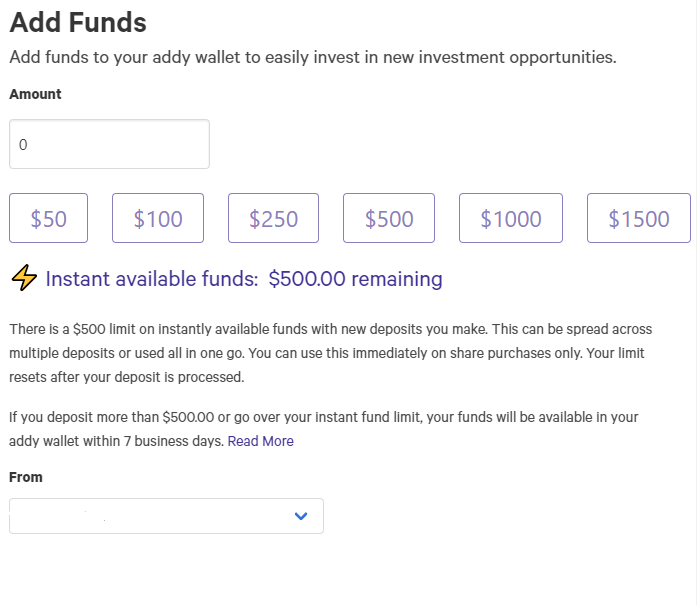Select the $50 preset amount
Viewport: 697px width, 605px height.
point(49,219)
